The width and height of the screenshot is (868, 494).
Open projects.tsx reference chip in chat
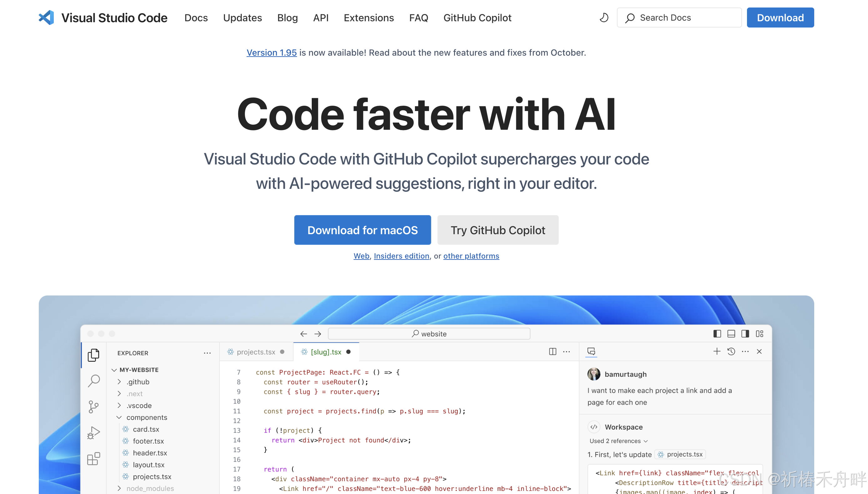point(680,454)
